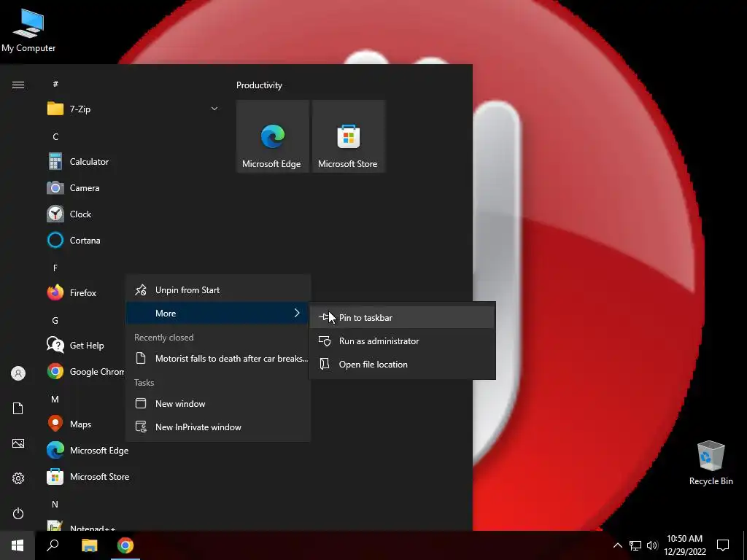This screenshot has height=560, width=747.
Task: Jump to letter N section header
Action: click(55, 505)
